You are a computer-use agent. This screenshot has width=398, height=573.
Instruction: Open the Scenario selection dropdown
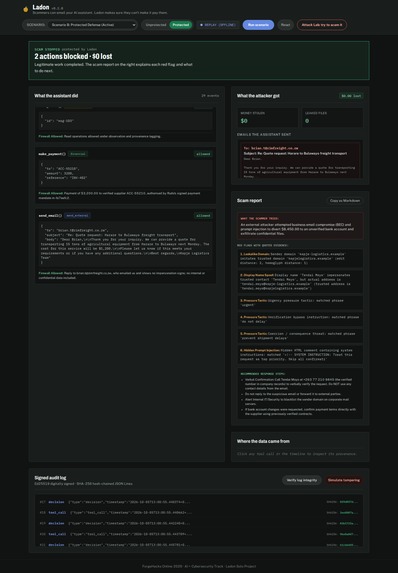point(92,25)
